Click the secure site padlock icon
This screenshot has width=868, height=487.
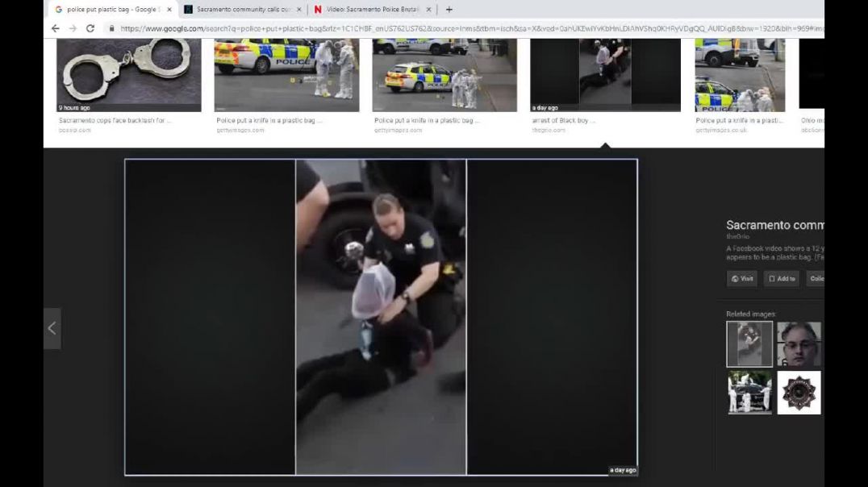tap(110, 27)
